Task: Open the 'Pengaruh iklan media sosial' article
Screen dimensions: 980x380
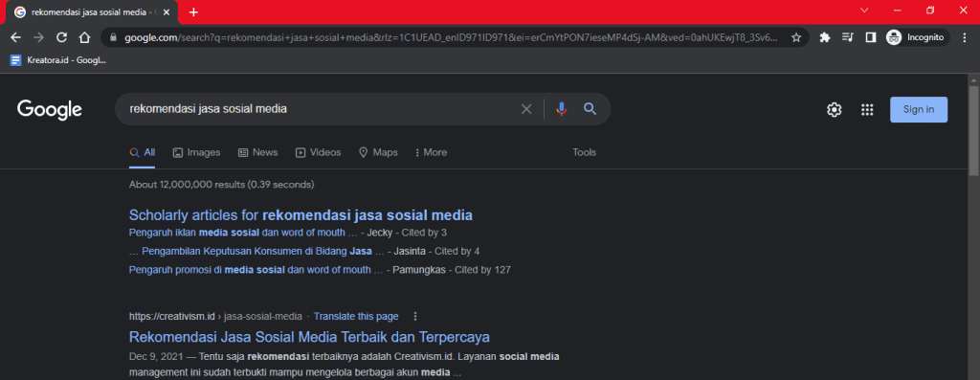Action: pyautogui.click(x=243, y=234)
